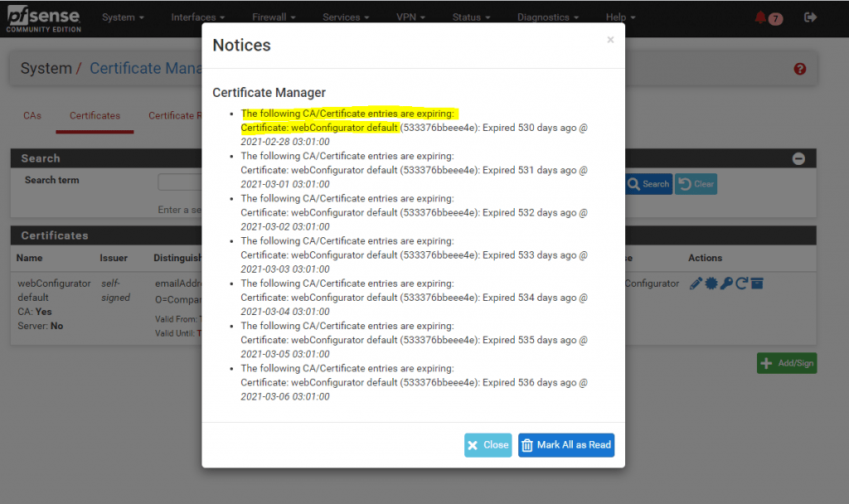
Task: Click the notice reading 'Expired 533 days ago'
Action: click(x=415, y=255)
